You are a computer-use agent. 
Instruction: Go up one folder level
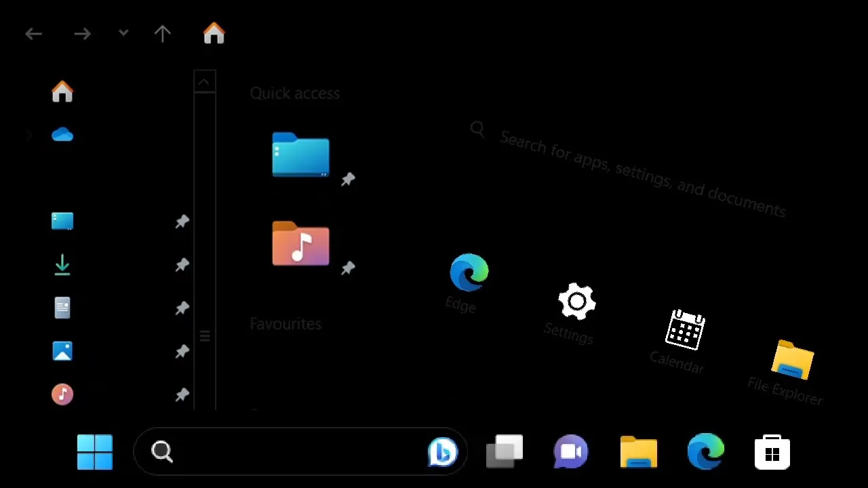163,34
